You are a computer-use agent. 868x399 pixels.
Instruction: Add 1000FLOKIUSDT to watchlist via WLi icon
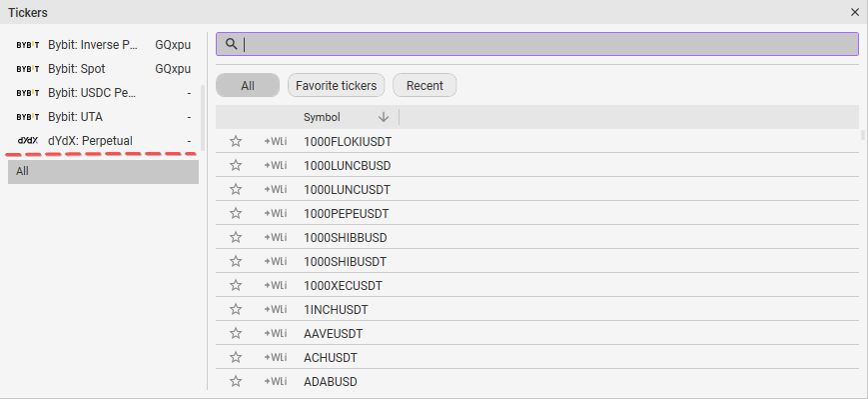click(276, 141)
